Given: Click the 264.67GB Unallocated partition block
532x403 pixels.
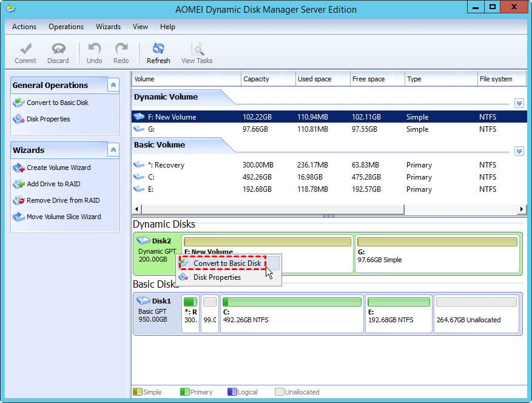Looking at the screenshot, I should coord(476,314).
